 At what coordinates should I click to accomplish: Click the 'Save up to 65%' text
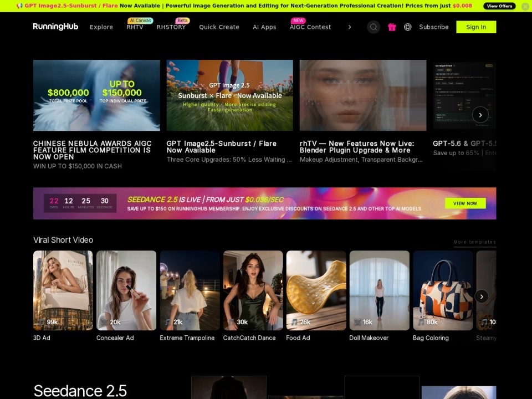point(456,153)
